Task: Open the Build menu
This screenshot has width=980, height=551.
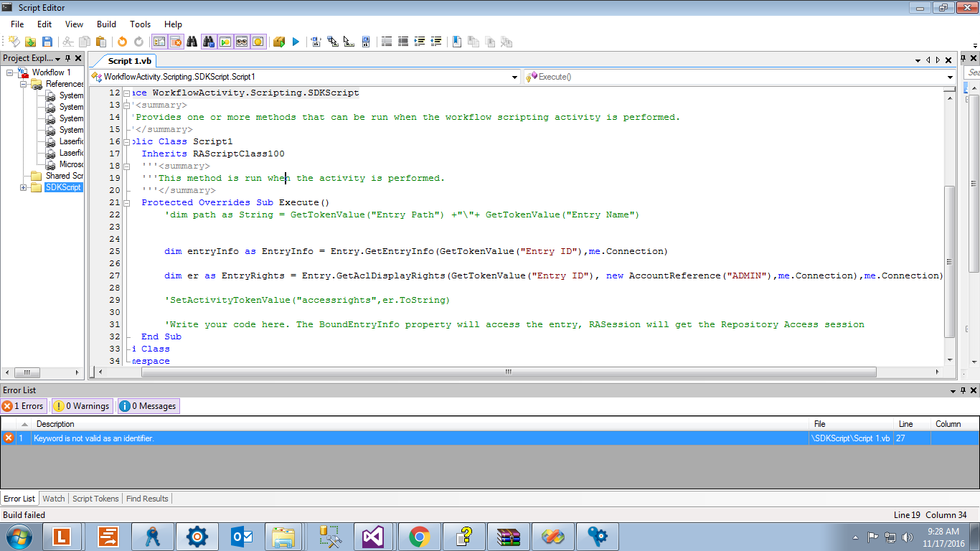Action: (106, 24)
